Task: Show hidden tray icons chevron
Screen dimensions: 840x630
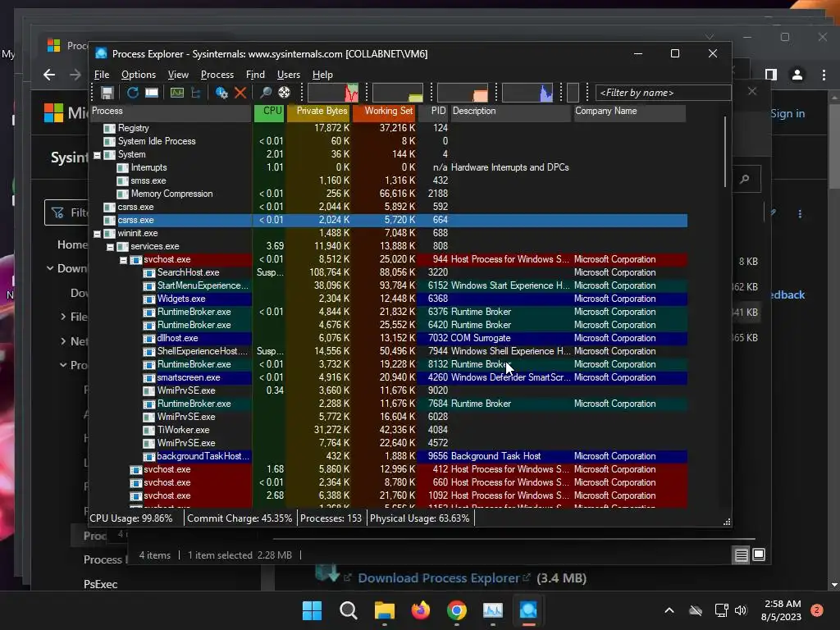Action: [669, 610]
